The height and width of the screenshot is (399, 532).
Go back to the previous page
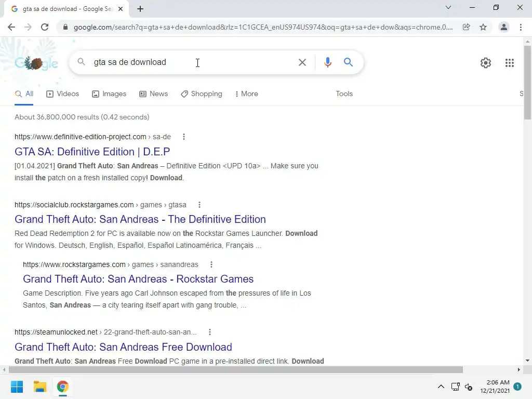[11, 27]
